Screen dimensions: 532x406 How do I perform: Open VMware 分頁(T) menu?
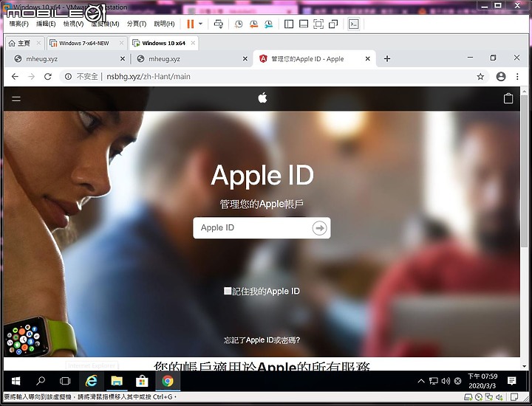(137, 24)
